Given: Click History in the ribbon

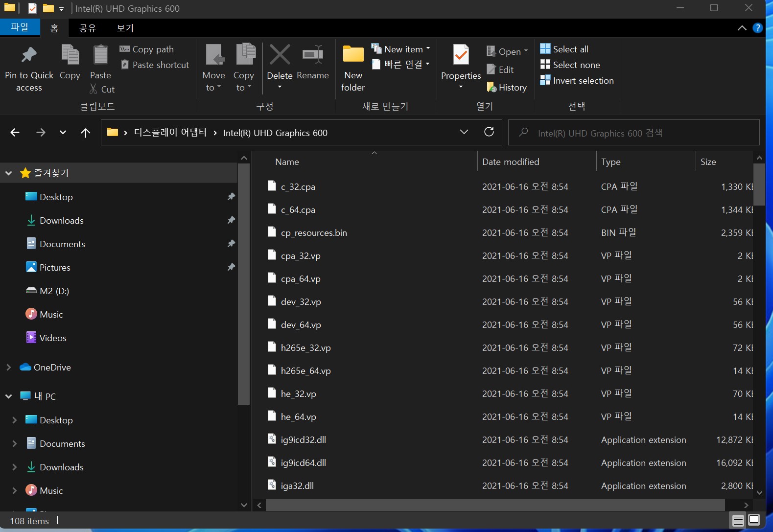Looking at the screenshot, I should [x=507, y=87].
